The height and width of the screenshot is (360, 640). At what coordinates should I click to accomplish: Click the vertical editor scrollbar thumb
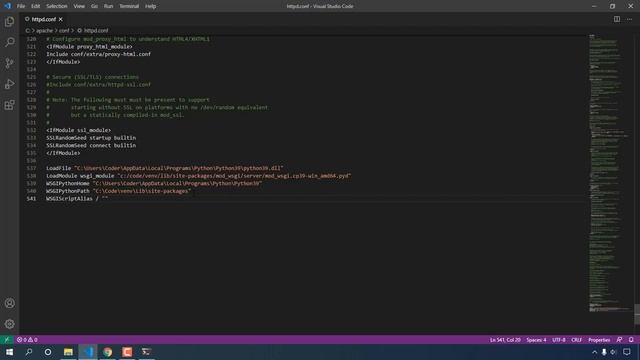pyautogui.click(x=637, y=313)
